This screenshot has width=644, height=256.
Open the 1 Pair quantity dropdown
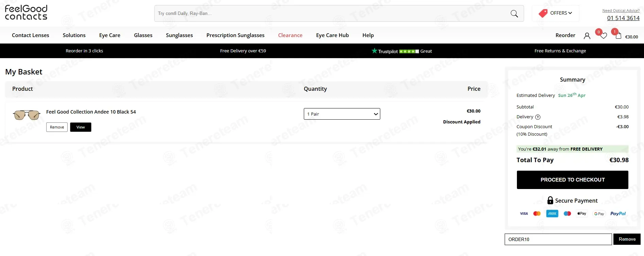(342, 114)
